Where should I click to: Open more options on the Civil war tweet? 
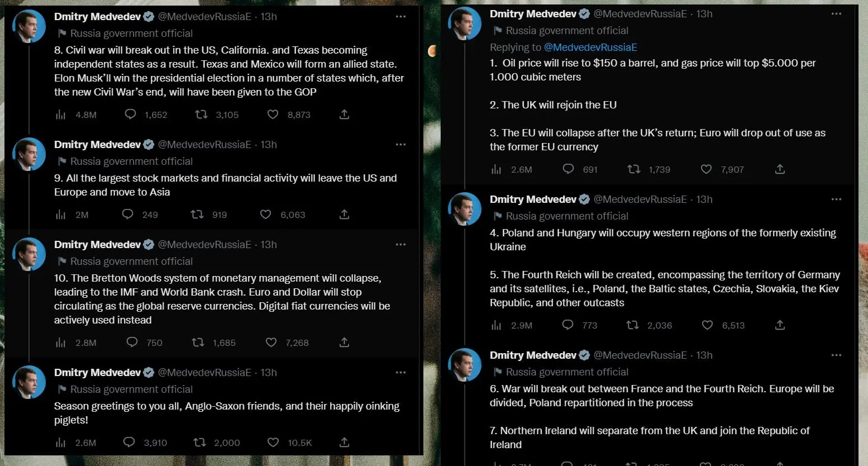tap(400, 17)
